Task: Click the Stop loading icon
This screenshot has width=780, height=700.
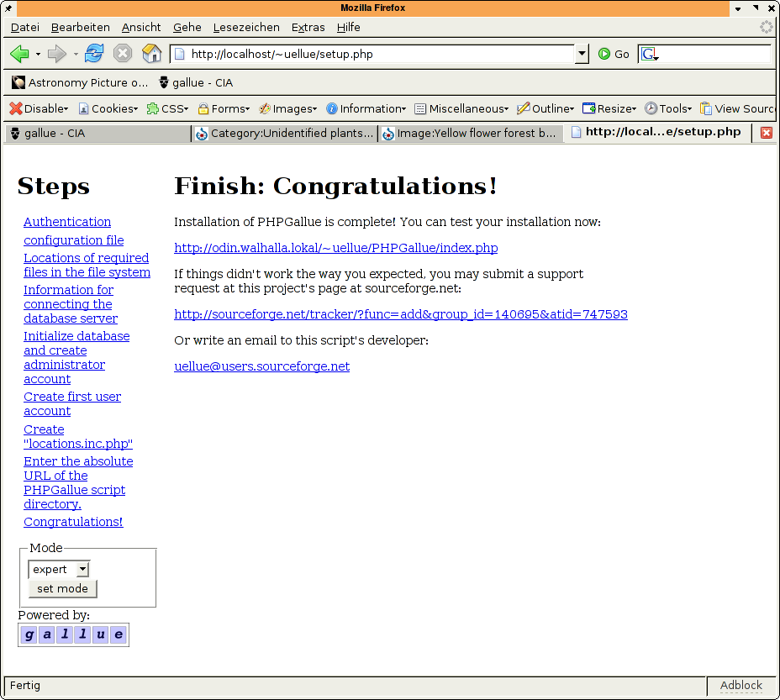Action: pos(123,54)
